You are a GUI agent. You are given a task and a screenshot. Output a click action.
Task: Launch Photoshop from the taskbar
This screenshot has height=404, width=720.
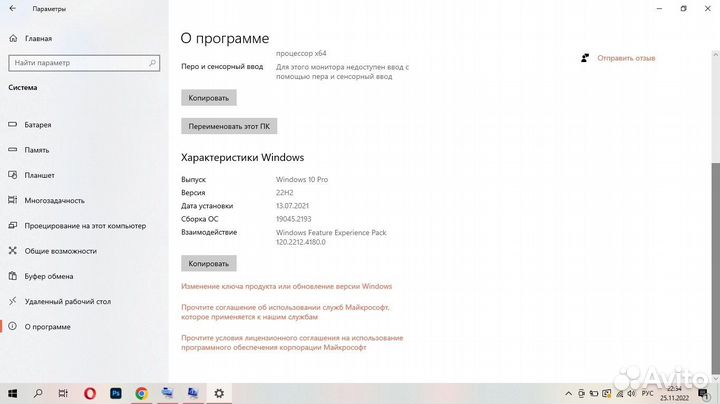(x=116, y=393)
